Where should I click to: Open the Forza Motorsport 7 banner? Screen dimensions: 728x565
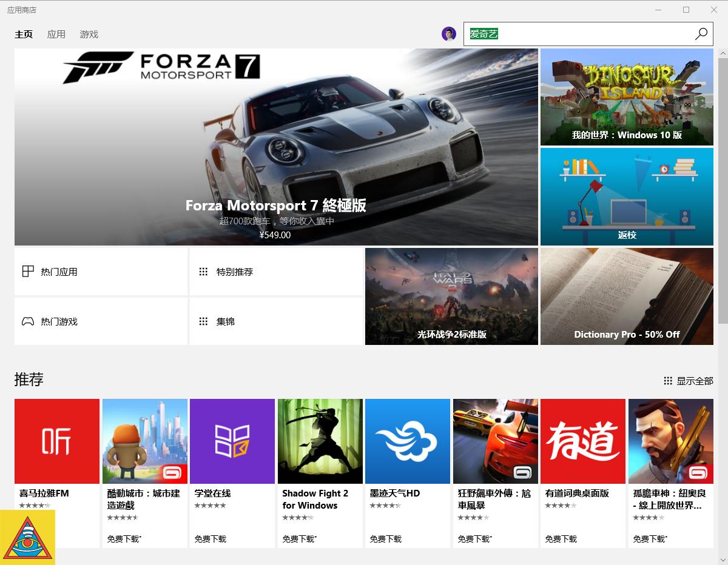(x=276, y=147)
